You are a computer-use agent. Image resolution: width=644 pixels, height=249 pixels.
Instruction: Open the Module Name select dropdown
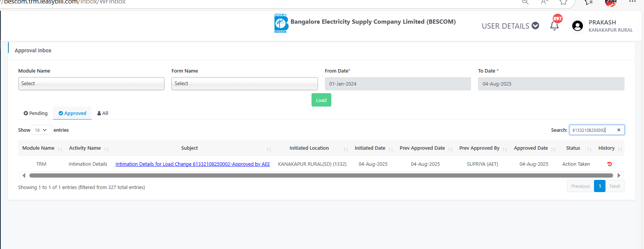tap(91, 84)
